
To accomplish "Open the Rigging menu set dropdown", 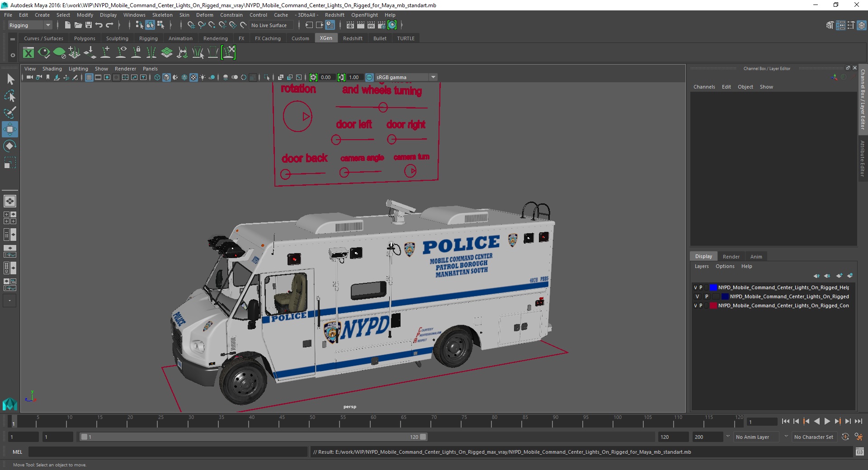I will (30, 25).
